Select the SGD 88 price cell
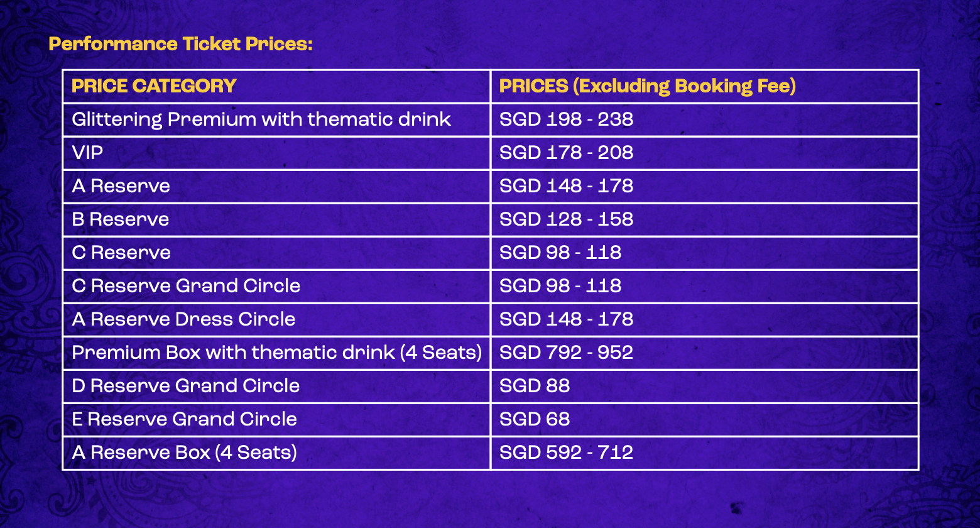This screenshot has height=528, width=980. point(535,386)
